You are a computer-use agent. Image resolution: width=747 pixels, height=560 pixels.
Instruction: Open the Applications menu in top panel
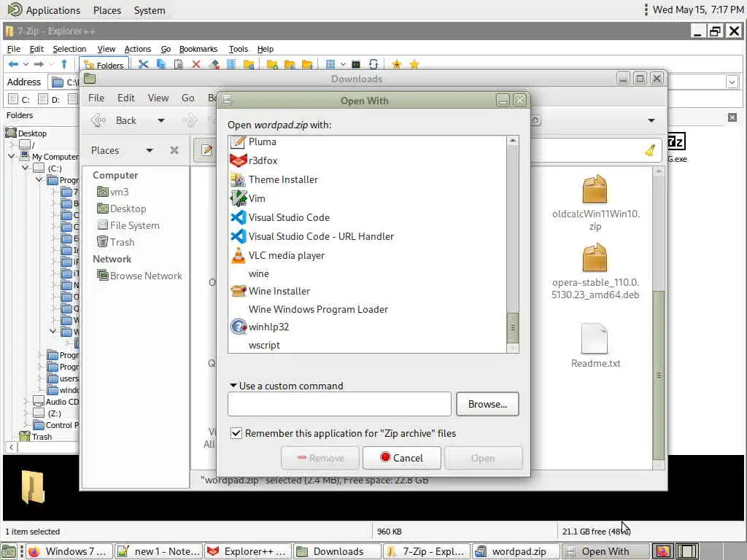coord(44,10)
